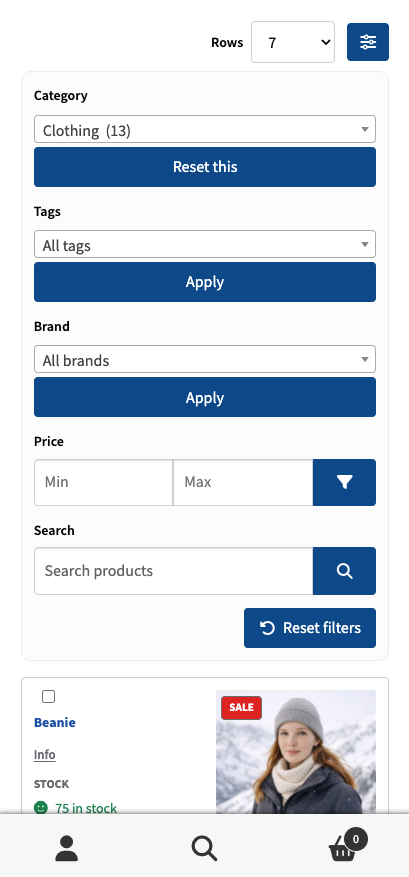Image resolution: width=409 pixels, height=877 pixels.
Task: Click Reset this under Category
Action: coord(205,167)
